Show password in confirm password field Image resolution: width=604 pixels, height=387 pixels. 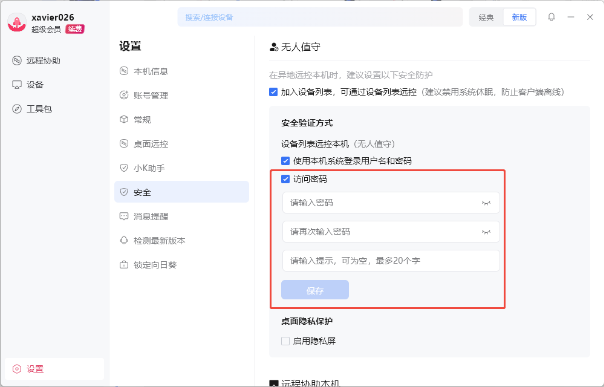tap(486, 232)
